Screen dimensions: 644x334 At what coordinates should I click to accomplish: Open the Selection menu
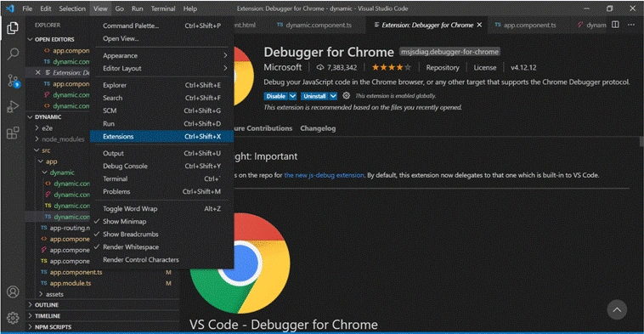(72, 8)
